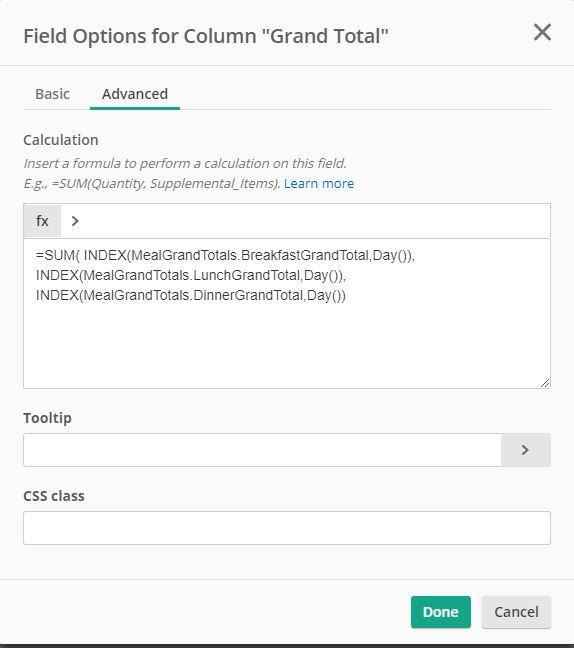
Task: Click the =SUM( text in formula
Action: [x=58, y=255]
